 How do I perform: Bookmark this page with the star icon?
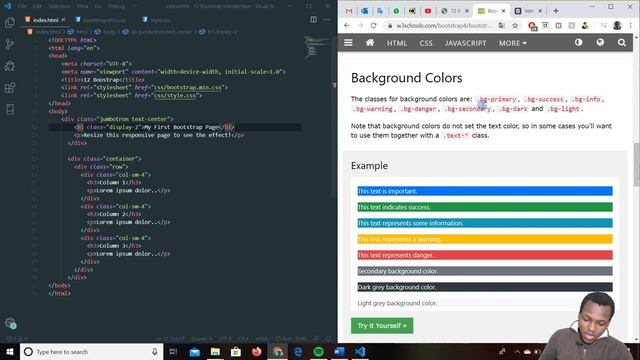pyautogui.click(x=515, y=25)
